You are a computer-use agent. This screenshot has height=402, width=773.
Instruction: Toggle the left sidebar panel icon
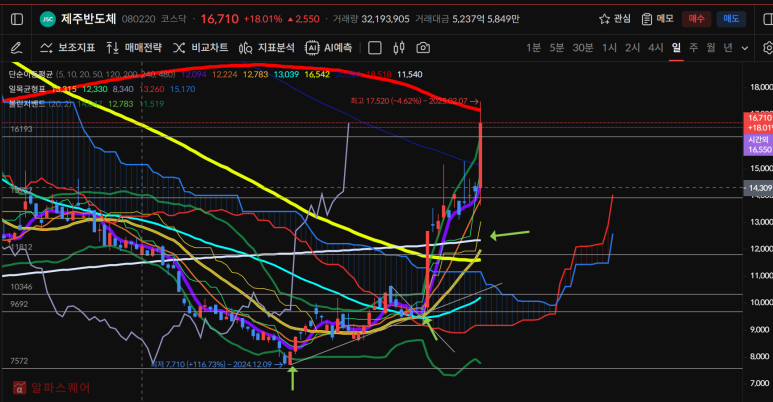click(17, 19)
